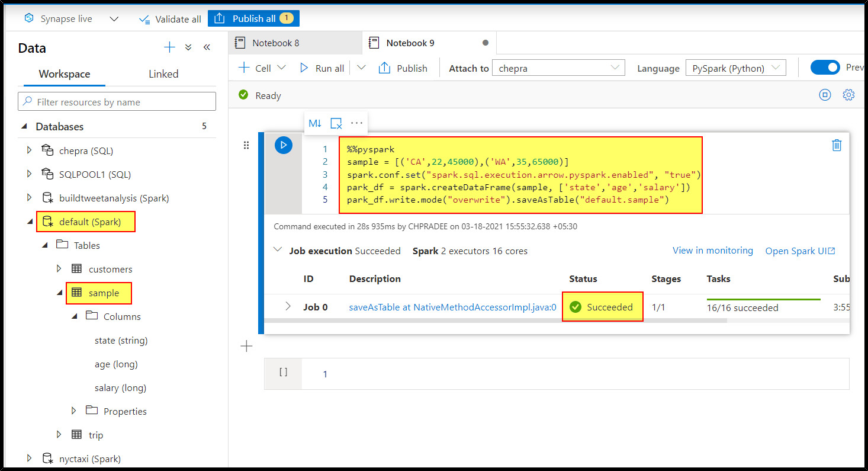
Task: Collapse all items double-chevron icon
Action: (188, 47)
